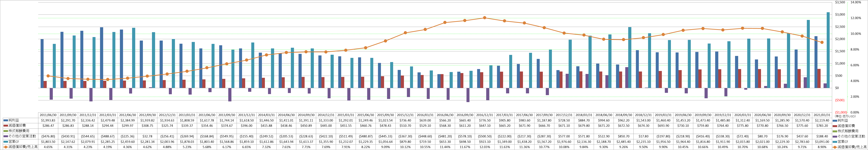Select the 2012/03/31 date column header

(108, 115)
